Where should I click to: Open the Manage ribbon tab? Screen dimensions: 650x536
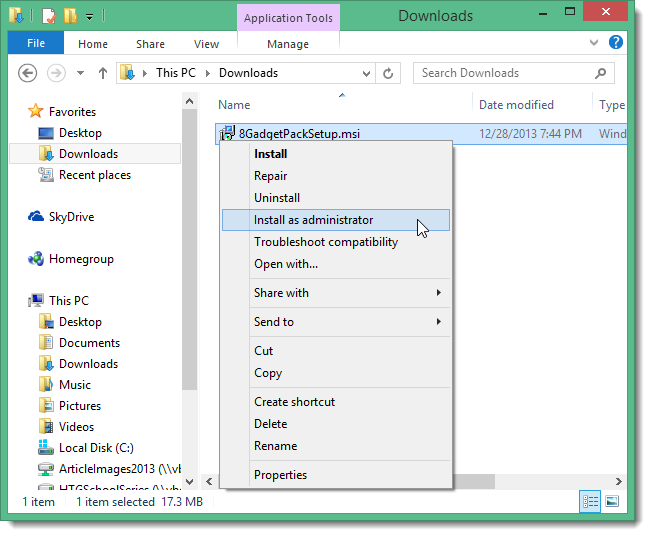point(288,44)
